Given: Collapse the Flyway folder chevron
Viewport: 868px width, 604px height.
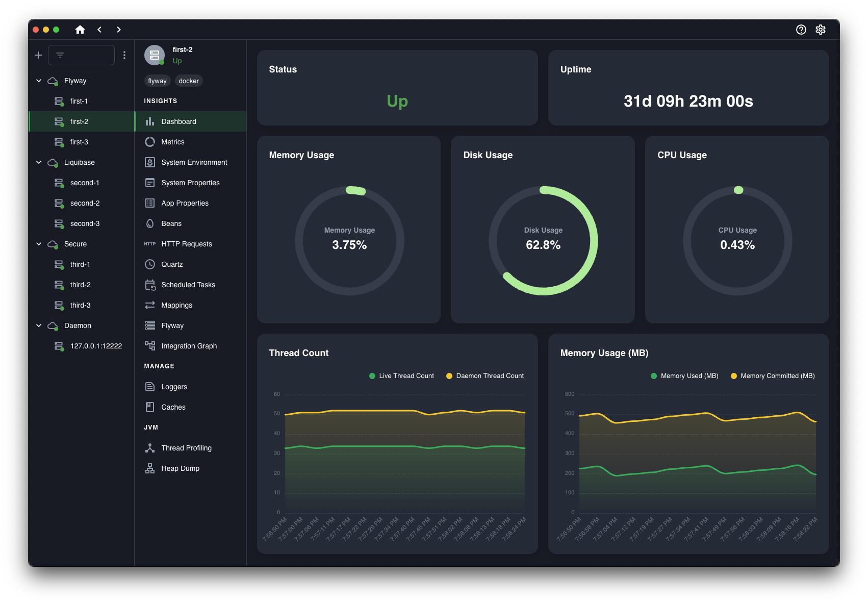Looking at the screenshot, I should [x=39, y=81].
